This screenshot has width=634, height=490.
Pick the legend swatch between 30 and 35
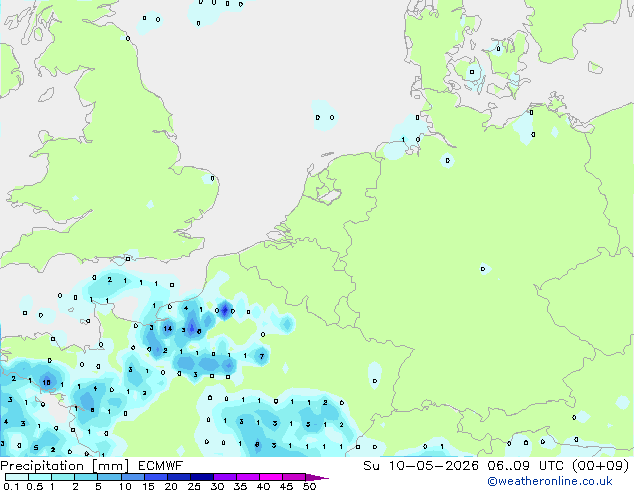tap(225, 477)
